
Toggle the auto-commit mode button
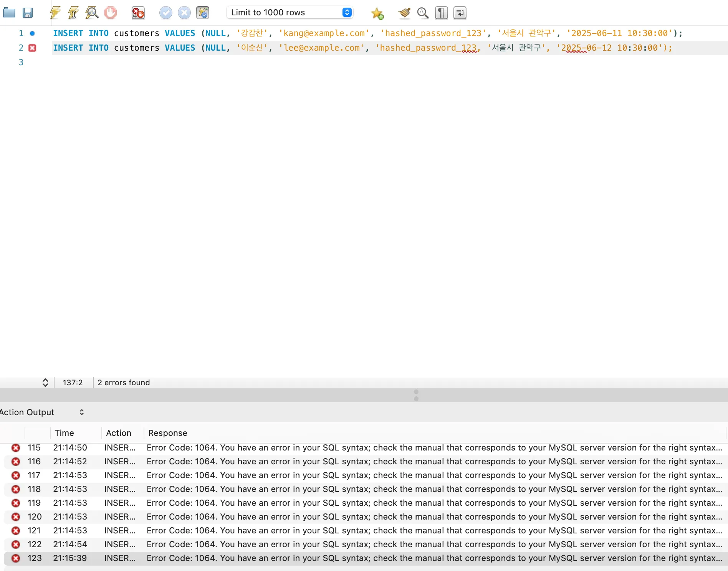click(x=203, y=13)
